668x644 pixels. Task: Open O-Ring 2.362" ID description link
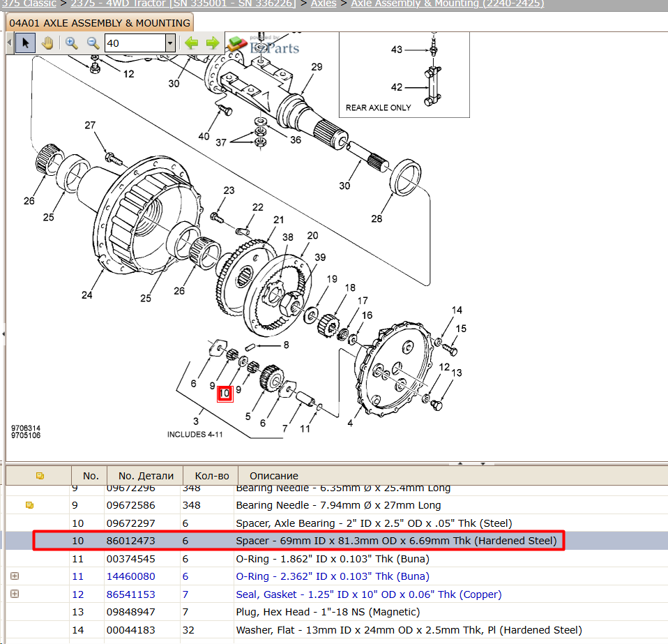pyautogui.click(x=333, y=576)
